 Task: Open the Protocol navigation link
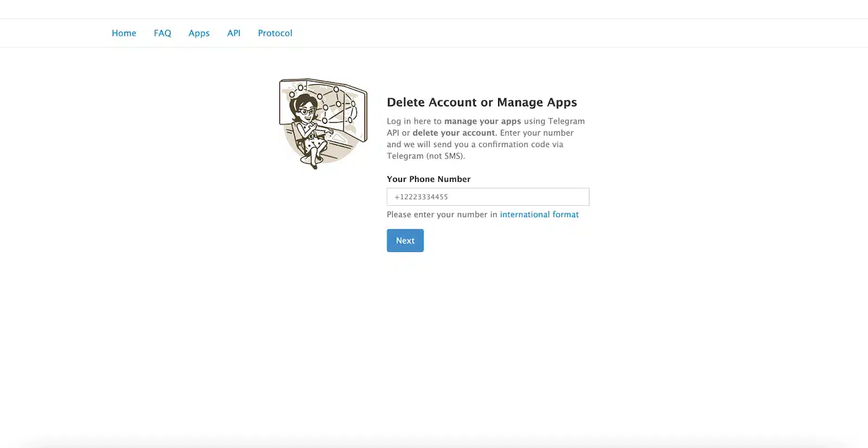coord(275,33)
